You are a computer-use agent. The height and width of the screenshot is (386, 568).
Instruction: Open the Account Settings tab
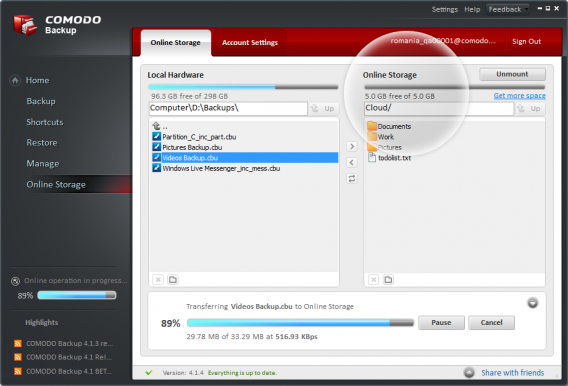250,43
